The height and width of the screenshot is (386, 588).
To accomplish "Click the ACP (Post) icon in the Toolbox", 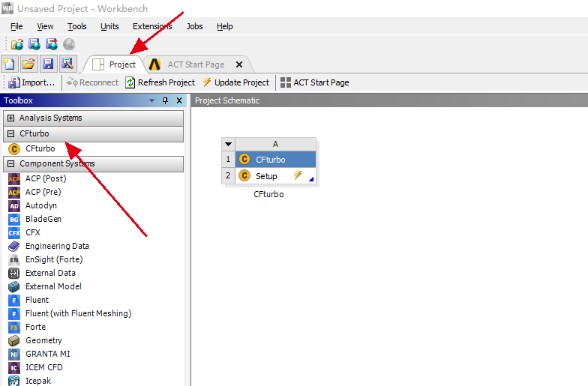I will pyautogui.click(x=13, y=178).
